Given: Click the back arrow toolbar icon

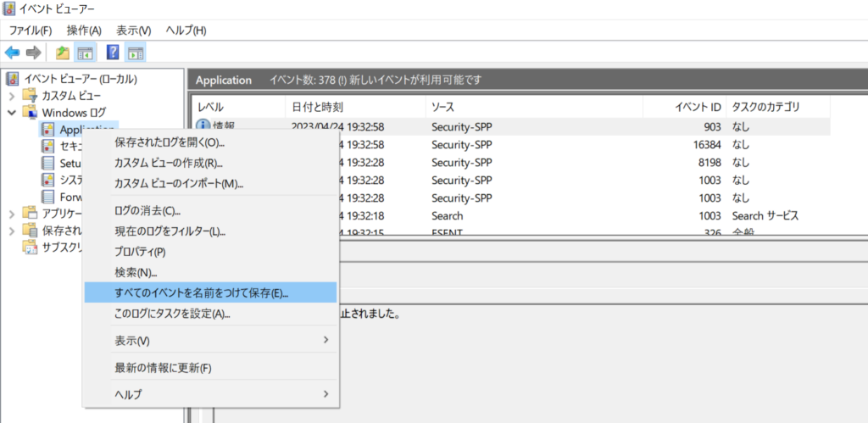Looking at the screenshot, I should pyautogui.click(x=12, y=53).
